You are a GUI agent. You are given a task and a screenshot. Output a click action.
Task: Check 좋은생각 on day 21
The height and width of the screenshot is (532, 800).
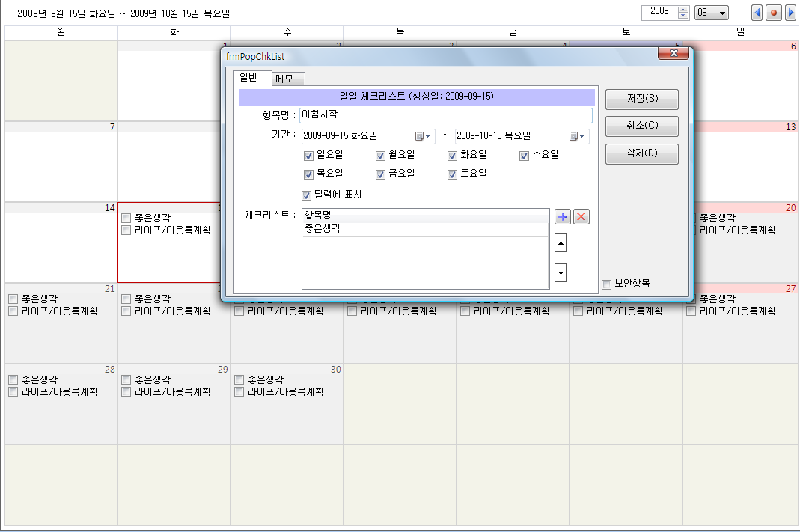(x=13, y=299)
